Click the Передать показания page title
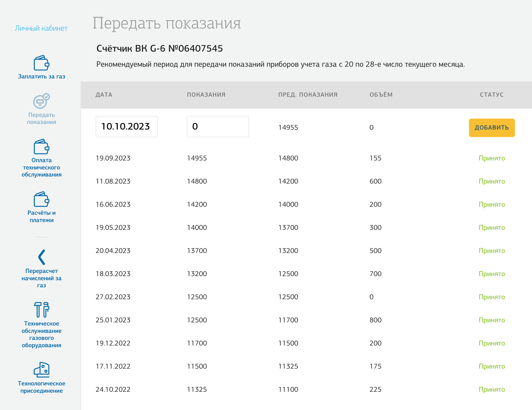The image size is (532, 410). [167, 23]
